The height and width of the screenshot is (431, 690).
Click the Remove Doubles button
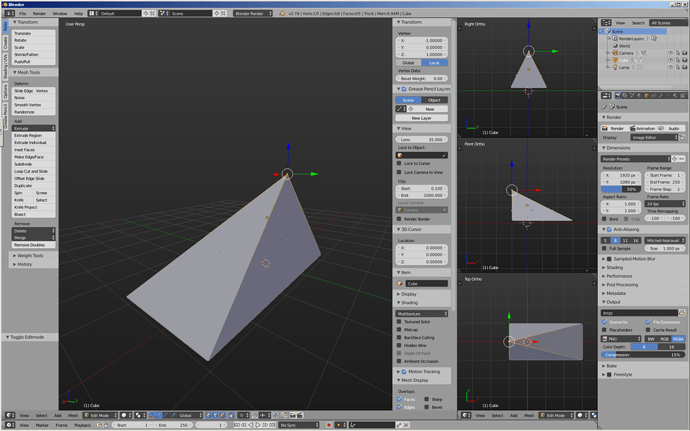coord(33,245)
